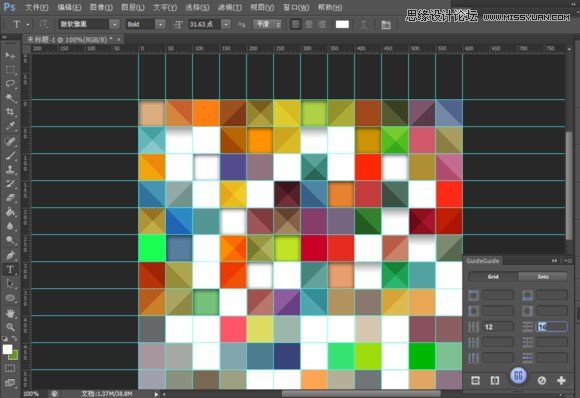Change screen mode from toolbox bottom
The width and height of the screenshot is (580, 398).
(x=10, y=383)
